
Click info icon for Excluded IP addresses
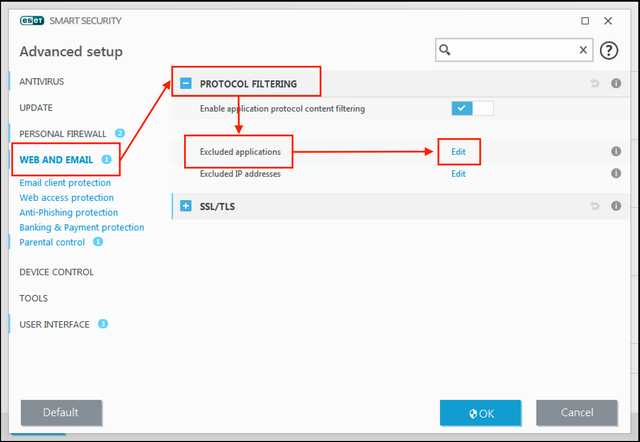pos(616,174)
